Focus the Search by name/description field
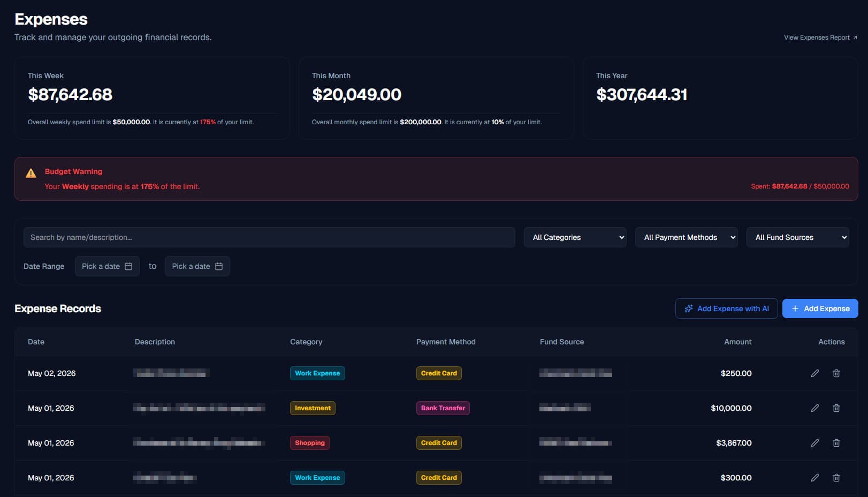 click(269, 237)
